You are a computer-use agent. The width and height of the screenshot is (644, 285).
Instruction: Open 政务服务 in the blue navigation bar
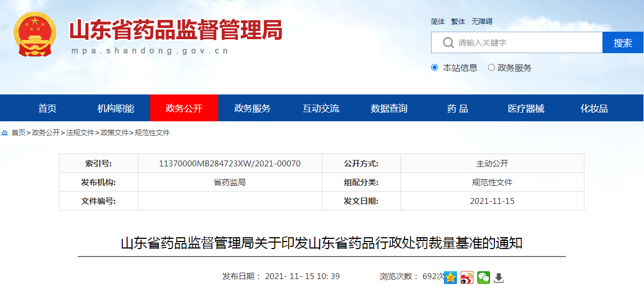click(253, 108)
